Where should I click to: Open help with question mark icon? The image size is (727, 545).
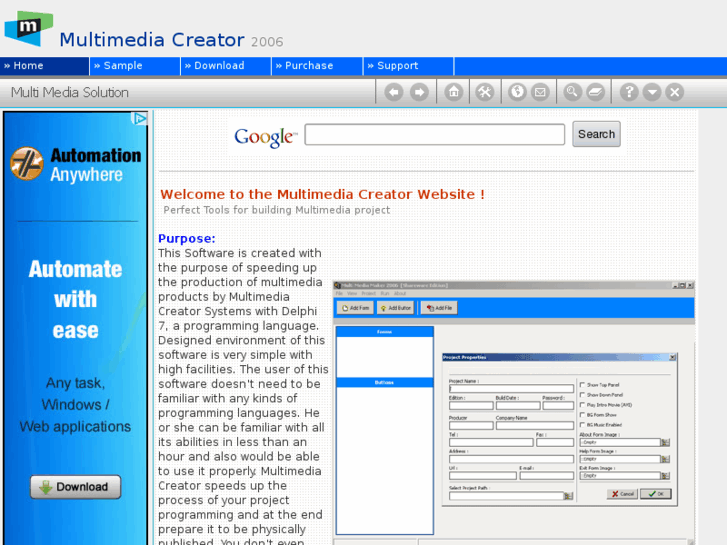[x=629, y=92]
